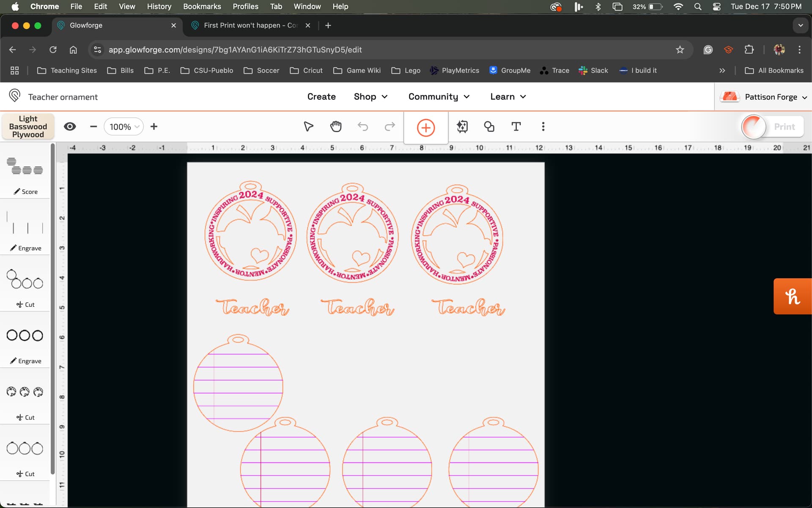
Task: Click the browser back arrow
Action: [13, 50]
